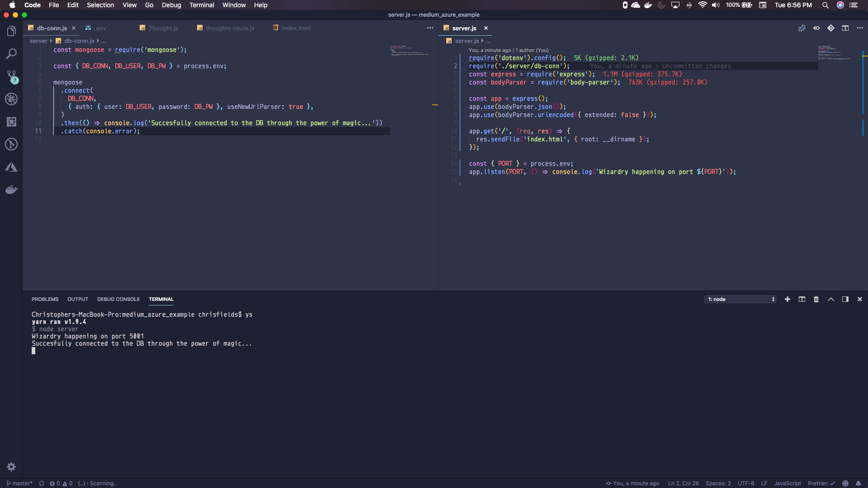The height and width of the screenshot is (488, 868).
Task: Select the Docker icon in the activity bar
Action: [11, 189]
